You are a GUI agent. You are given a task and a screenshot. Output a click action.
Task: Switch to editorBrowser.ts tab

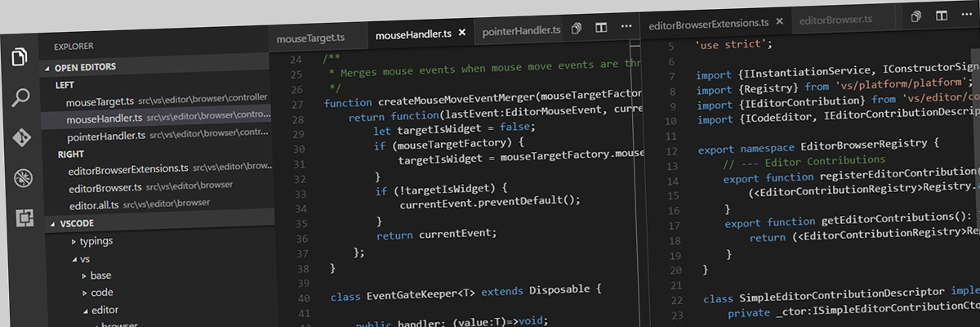835,19
